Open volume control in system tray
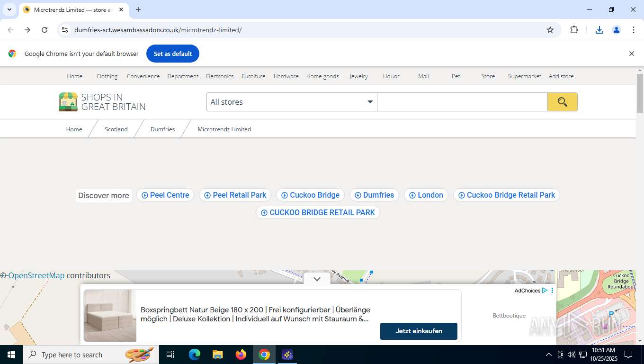The image size is (644, 364). 572,355
